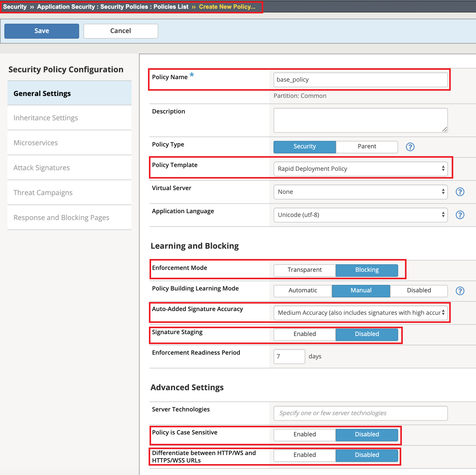Open help for Policy Building Learning Mode
This screenshot has height=475, width=476.
click(460, 291)
